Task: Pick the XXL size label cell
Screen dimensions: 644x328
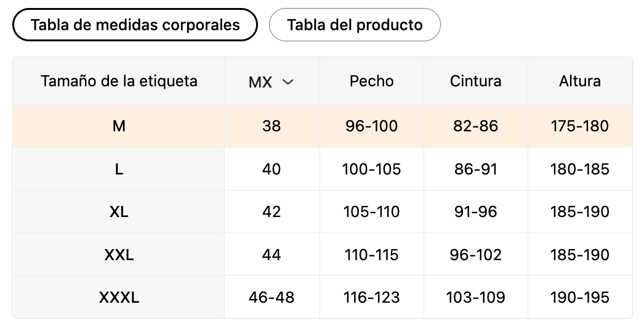Action: pos(119,255)
